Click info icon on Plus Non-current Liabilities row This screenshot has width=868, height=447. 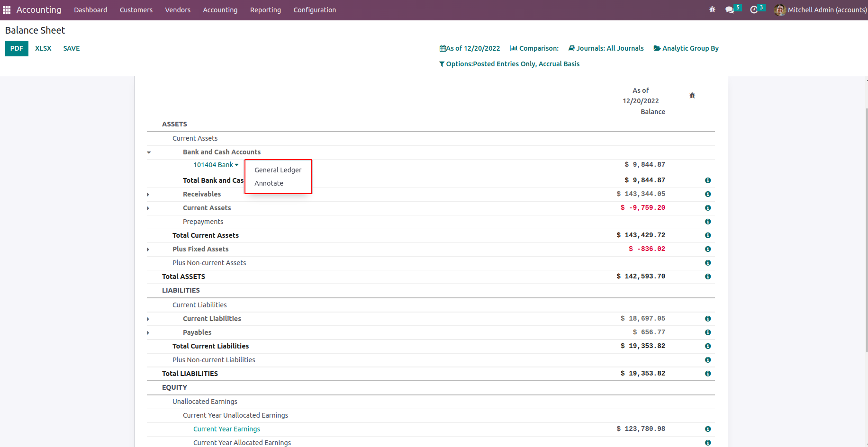(708, 360)
